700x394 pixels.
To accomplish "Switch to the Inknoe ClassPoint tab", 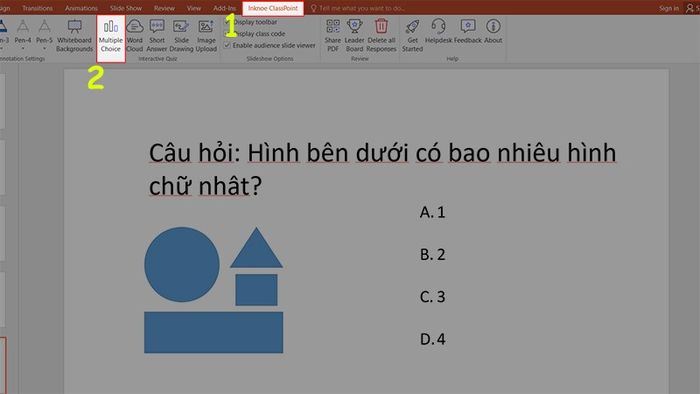I will (273, 8).
